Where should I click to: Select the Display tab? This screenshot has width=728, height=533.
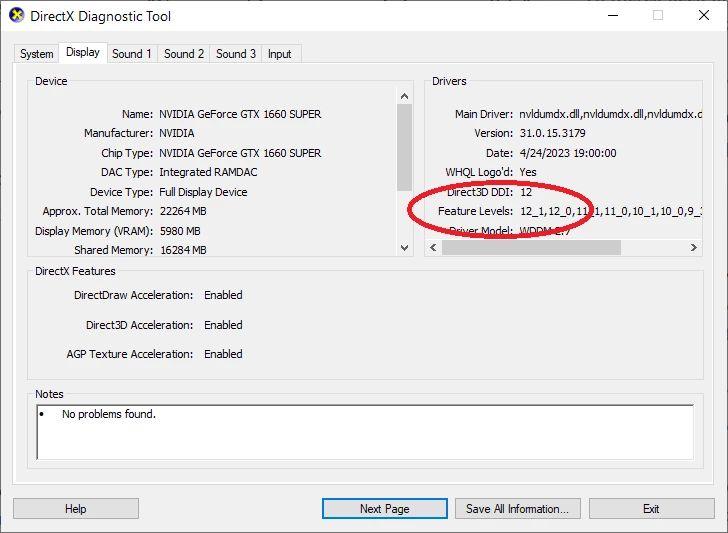[x=83, y=52]
